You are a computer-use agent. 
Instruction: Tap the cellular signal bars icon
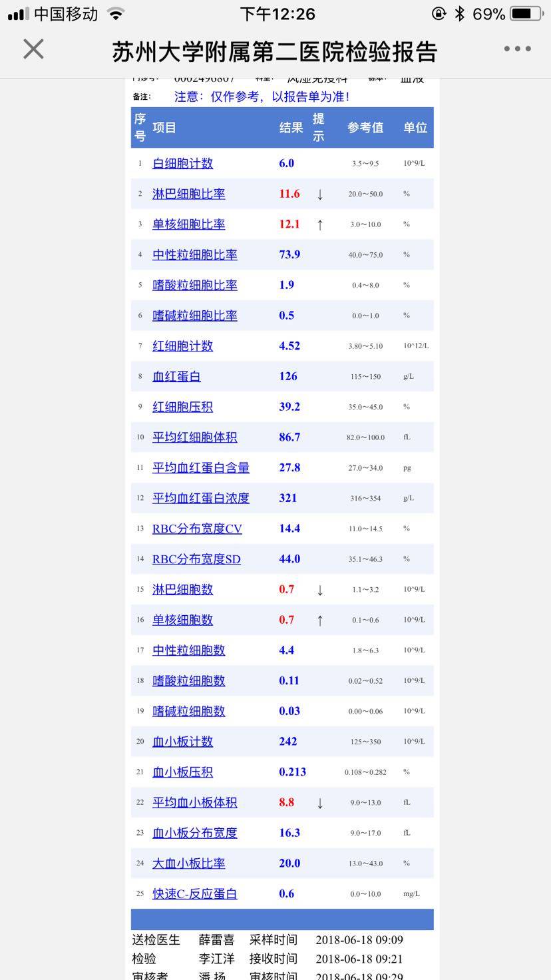tap(19, 14)
